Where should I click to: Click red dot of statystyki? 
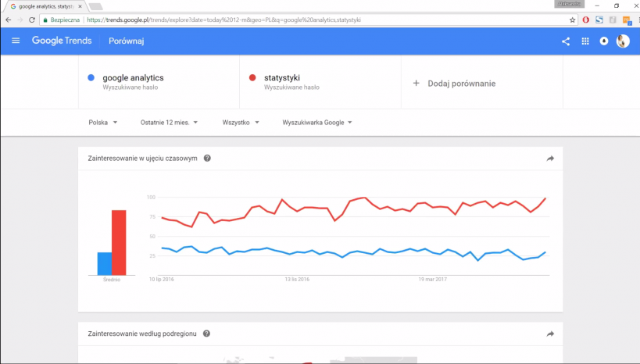[x=252, y=77]
